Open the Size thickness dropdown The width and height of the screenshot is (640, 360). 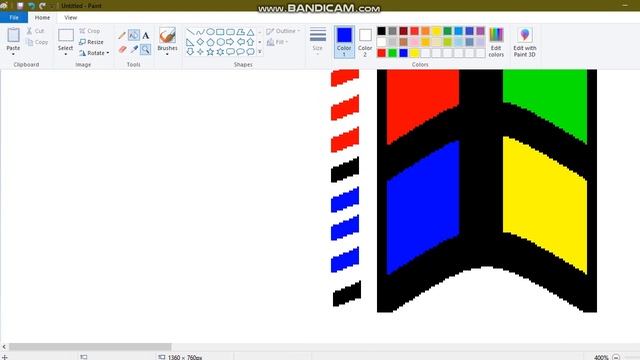(318, 41)
